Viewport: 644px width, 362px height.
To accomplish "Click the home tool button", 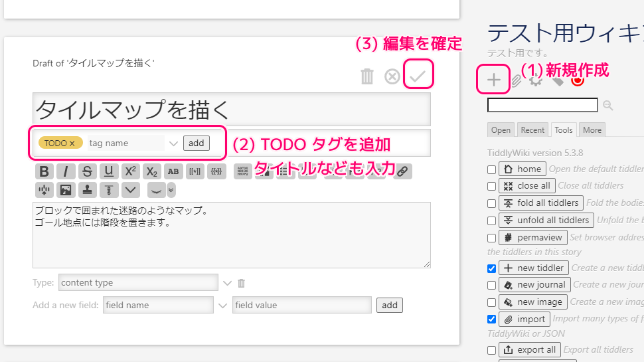I will [523, 169].
